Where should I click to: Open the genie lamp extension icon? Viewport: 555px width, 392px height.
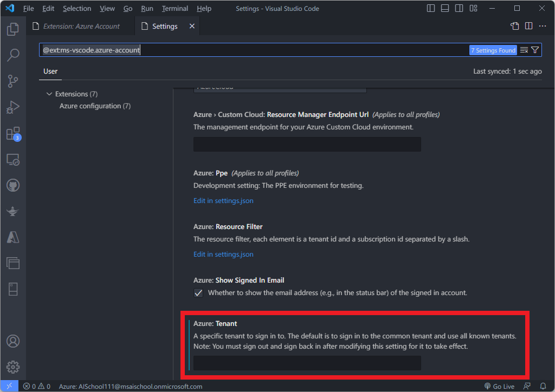coord(13,211)
